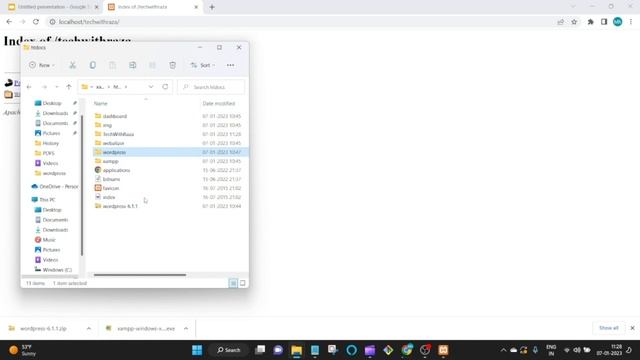Click the navigation pane vertical scrollbar

point(82,186)
